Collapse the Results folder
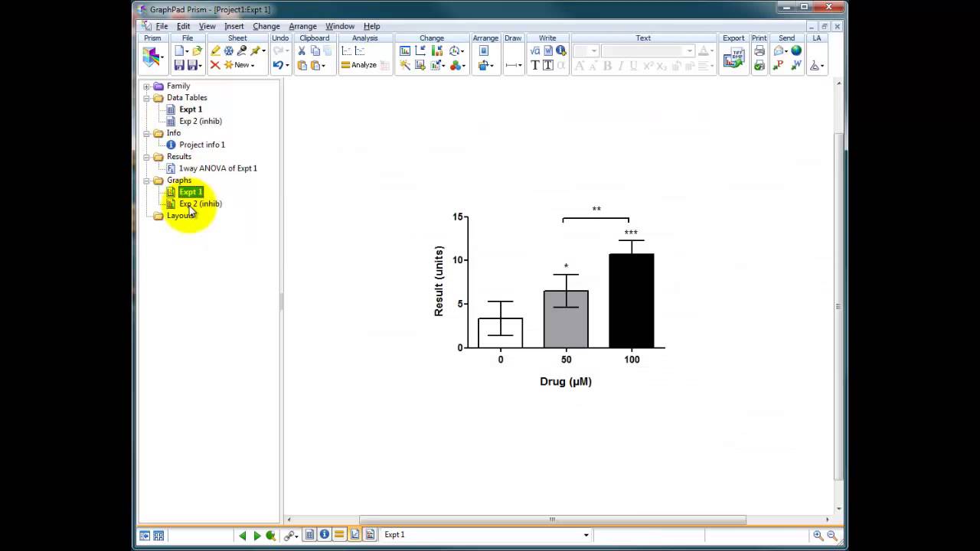 147,157
